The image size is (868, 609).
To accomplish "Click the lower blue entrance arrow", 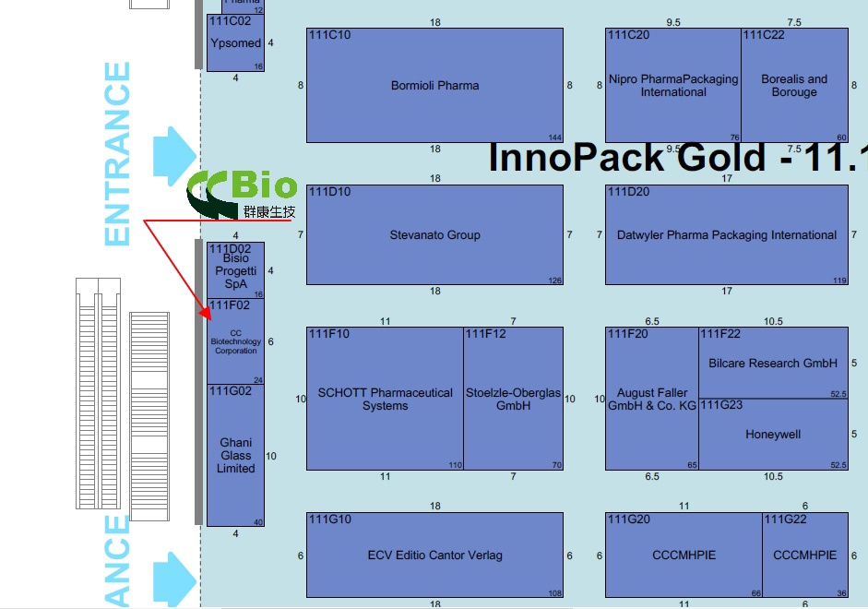I will [174, 579].
